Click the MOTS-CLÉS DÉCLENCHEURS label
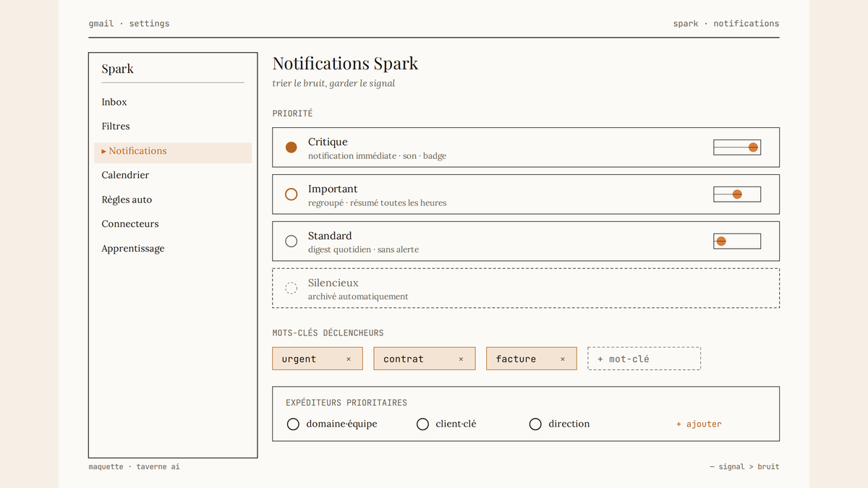The height and width of the screenshot is (488, 868). click(x=328, y=333)
